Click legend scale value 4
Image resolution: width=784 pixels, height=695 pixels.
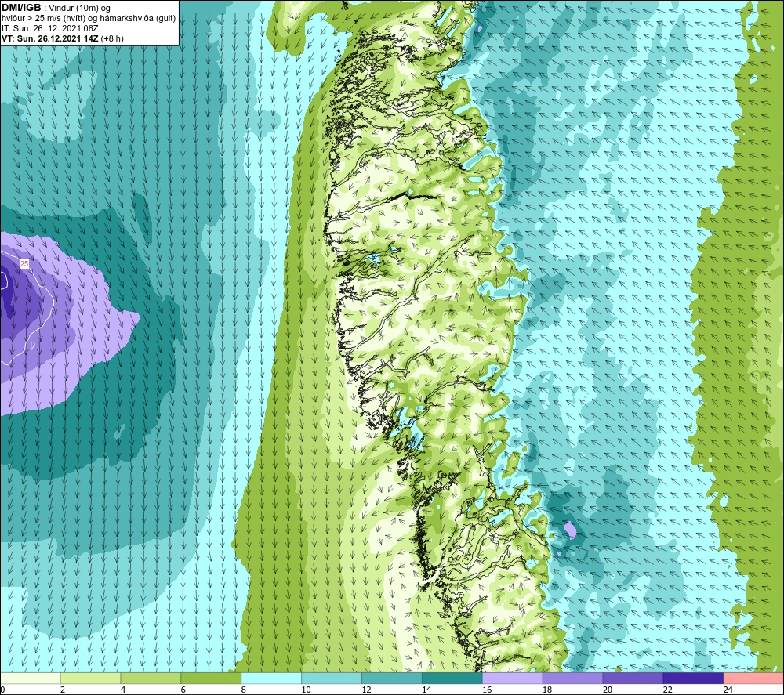coord(122,690)
